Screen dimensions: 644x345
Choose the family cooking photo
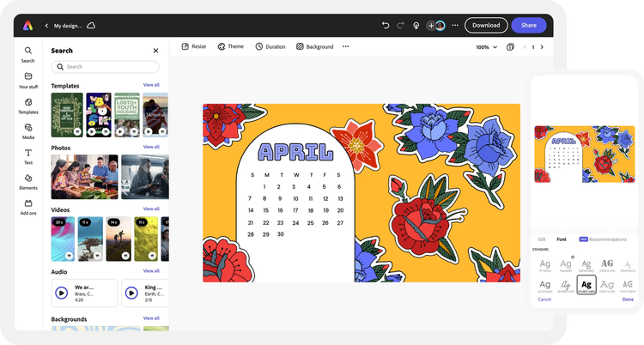(85, 177)
